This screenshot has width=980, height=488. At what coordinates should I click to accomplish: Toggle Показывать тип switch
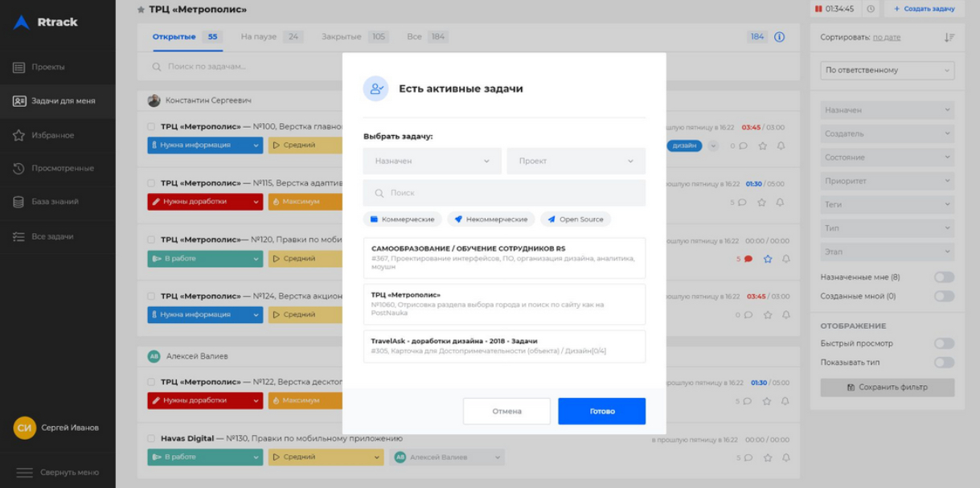tap(944, 362)
